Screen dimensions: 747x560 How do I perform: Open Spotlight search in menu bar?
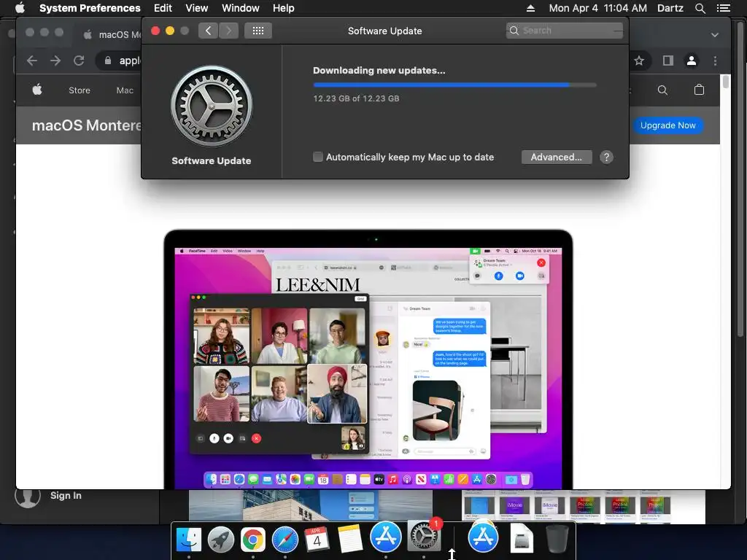coord(700,8)
